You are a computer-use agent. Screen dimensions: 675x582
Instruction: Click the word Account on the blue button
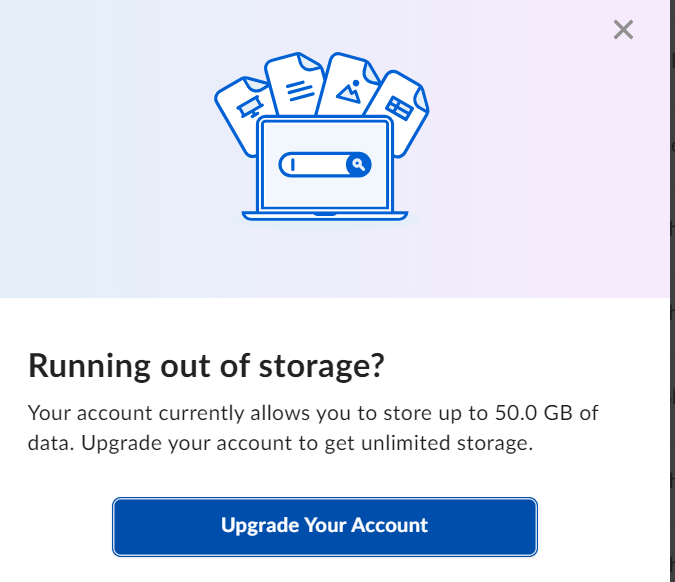point(390,525)
